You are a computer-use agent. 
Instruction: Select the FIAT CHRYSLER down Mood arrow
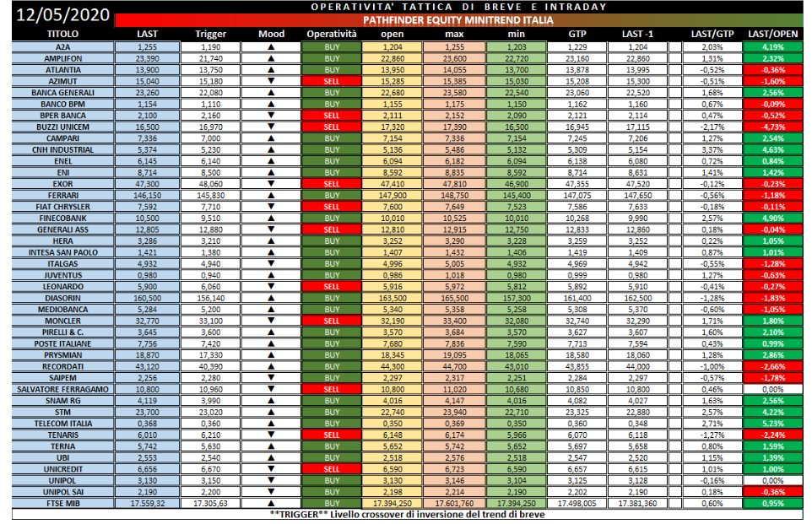(x=271, y=207)
